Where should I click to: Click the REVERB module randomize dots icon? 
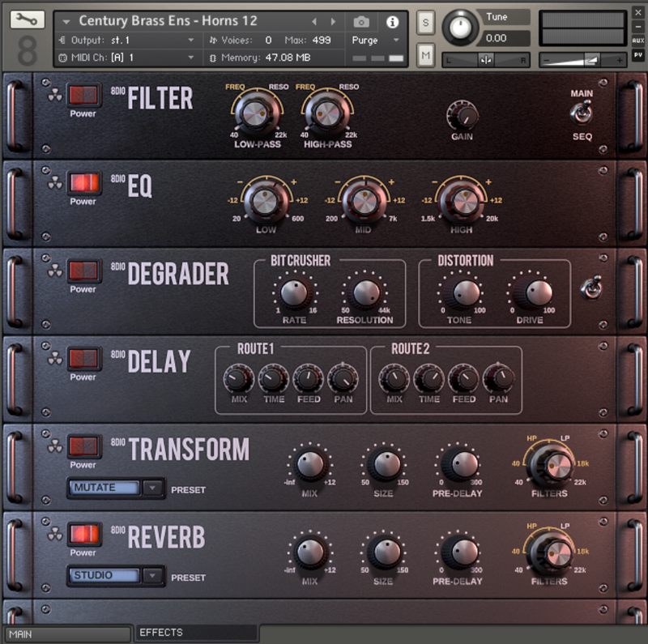(x=54, y=535)
